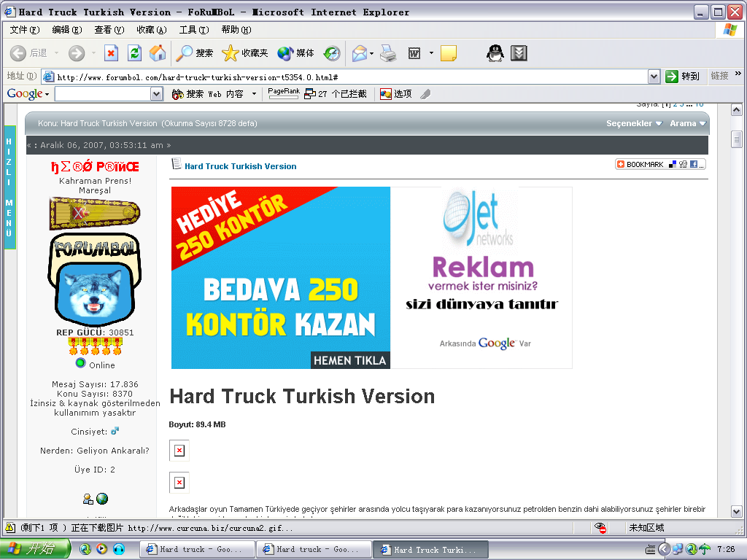
Task: Print the page with printer icon
Action: [388, 52]
